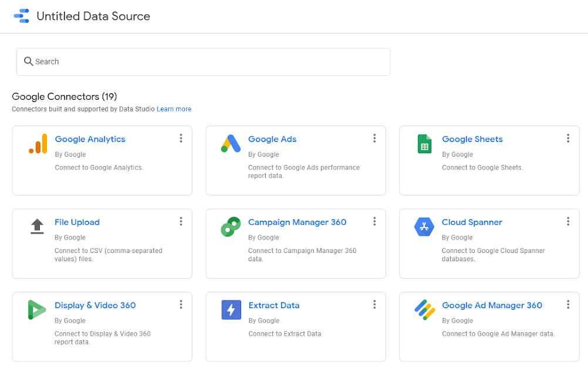Show more options for Extract Data
The height and width of the screenshot is (368, 588).
pos(374,305)
